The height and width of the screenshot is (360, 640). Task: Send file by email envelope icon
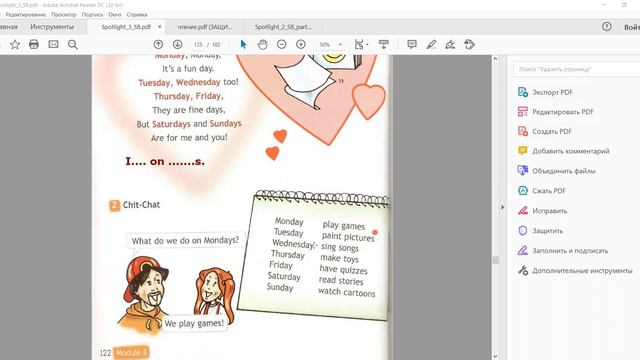tap(53, 44)
